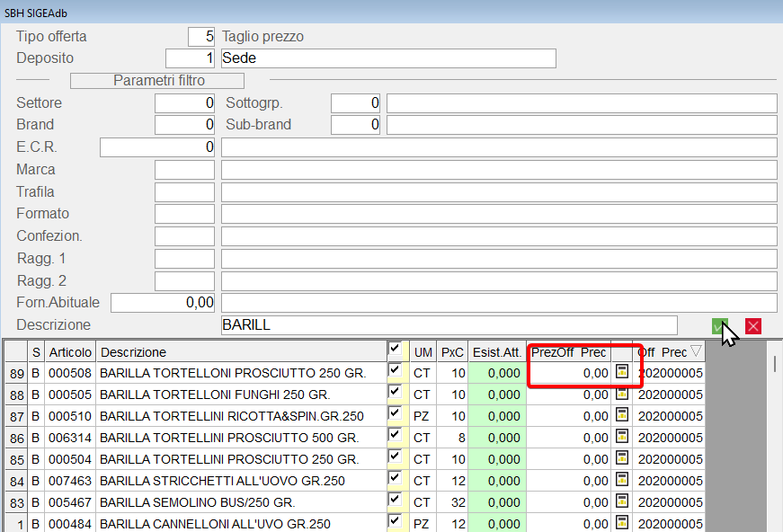The height and width of the screenshot is (532, 783).
Task: Click the Descrizione field containing BARILL
Action: 449,325
